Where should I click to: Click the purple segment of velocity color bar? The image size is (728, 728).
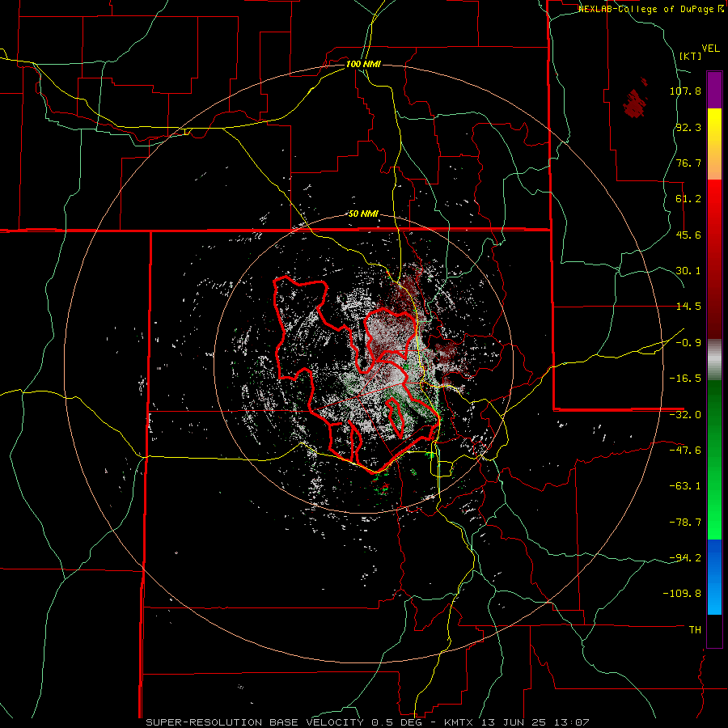(x=714, y=90)
